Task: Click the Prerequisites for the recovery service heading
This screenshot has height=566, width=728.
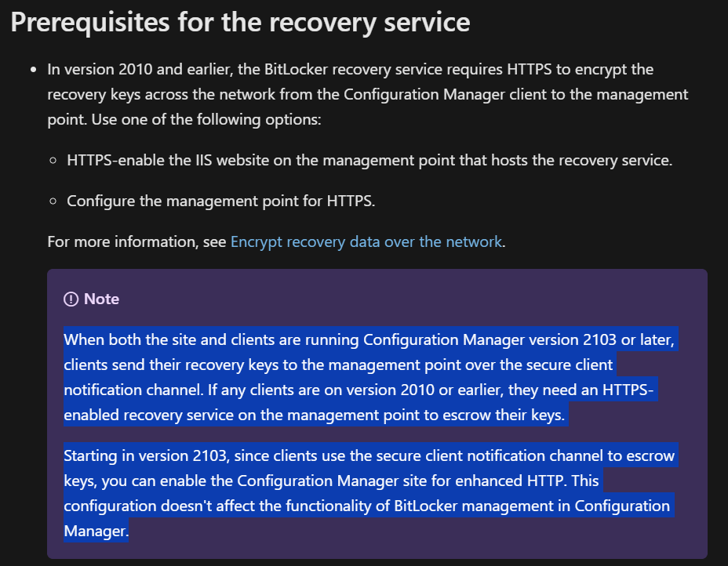Action: [x=240, y=23]
